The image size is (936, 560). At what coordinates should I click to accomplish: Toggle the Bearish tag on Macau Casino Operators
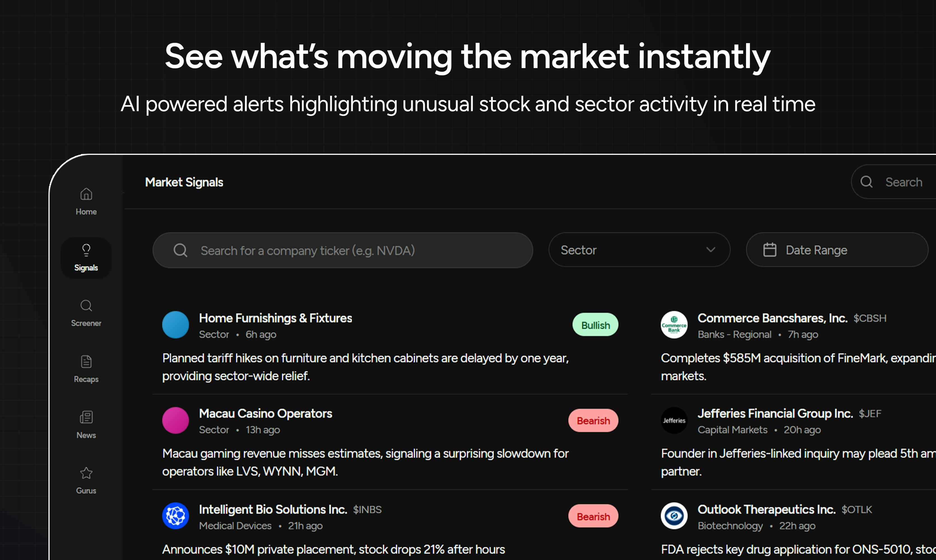(593, 420)
